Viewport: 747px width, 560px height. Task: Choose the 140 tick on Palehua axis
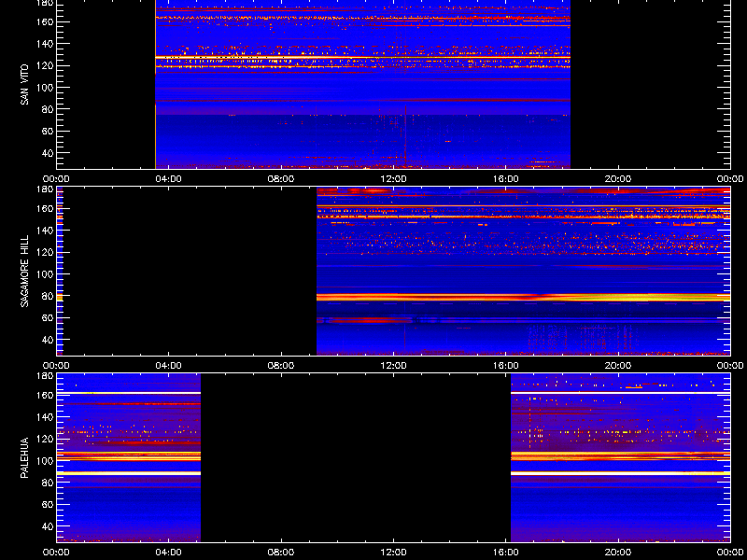point(45,417)
